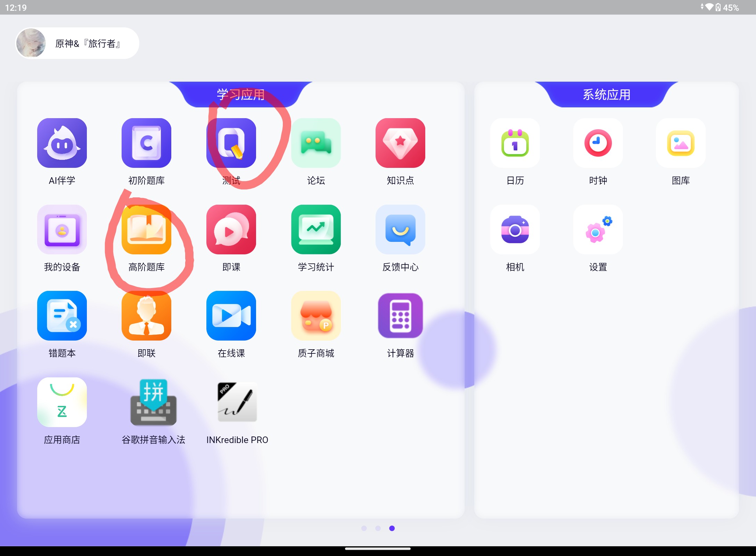The width and height of the screenshot is (756, 556).
Task: Launch the 相机 camera
Action: pos(515,229)
